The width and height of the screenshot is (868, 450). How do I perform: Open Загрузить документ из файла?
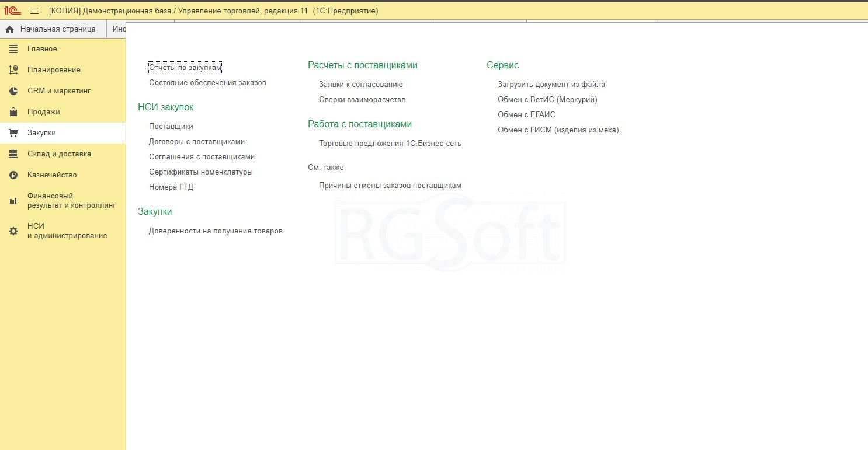click(x=551, y=85)
